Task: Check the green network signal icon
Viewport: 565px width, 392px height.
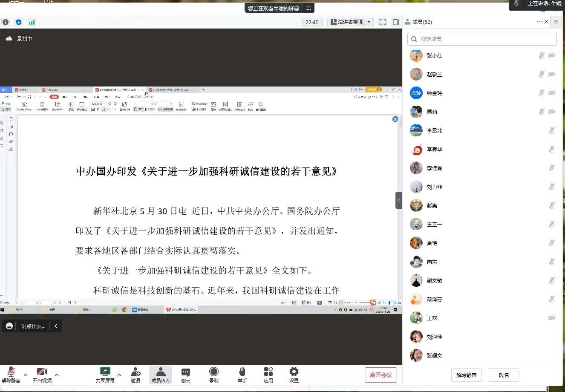Action: pyautogui.click(x=32, y=22)
